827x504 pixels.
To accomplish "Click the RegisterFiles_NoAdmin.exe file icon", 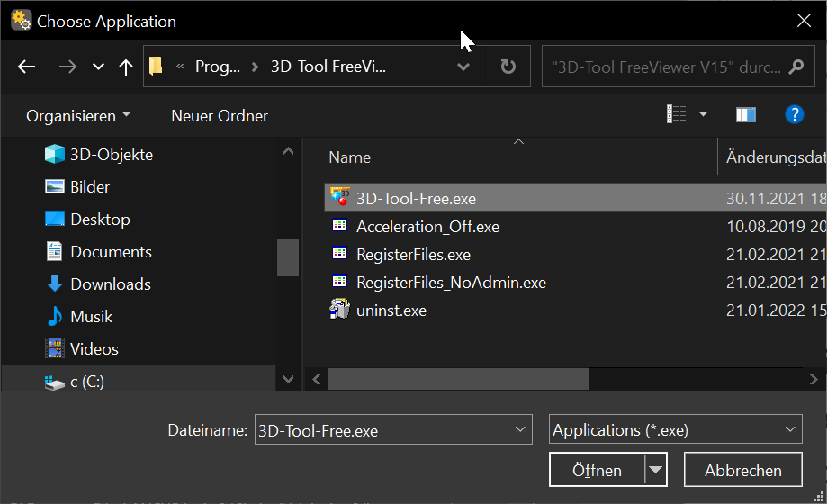I will tap(339, 282).
